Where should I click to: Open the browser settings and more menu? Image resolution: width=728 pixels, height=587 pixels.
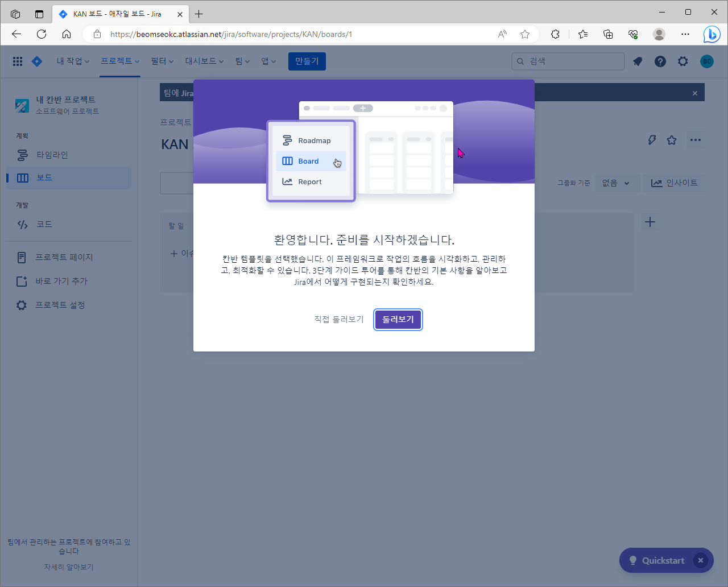click(685, 34)
